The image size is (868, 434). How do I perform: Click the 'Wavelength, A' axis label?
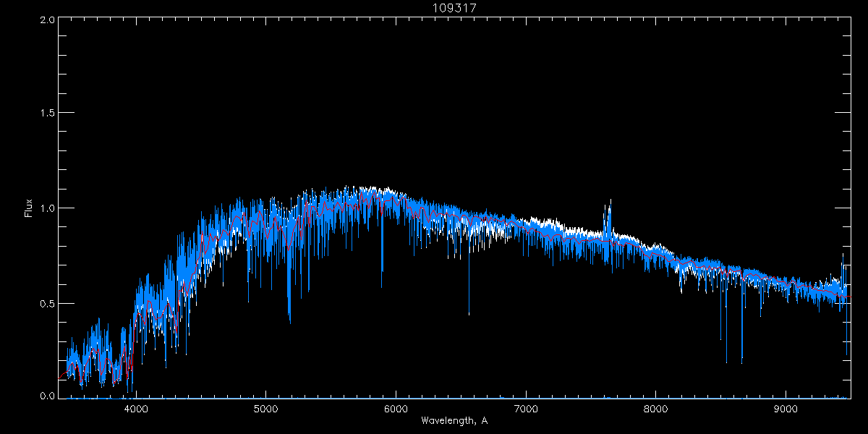coord(454,420)
